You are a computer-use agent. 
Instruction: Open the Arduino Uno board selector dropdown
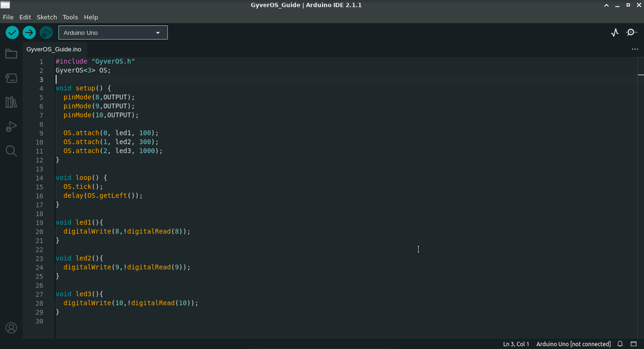[x=113, y=33]
